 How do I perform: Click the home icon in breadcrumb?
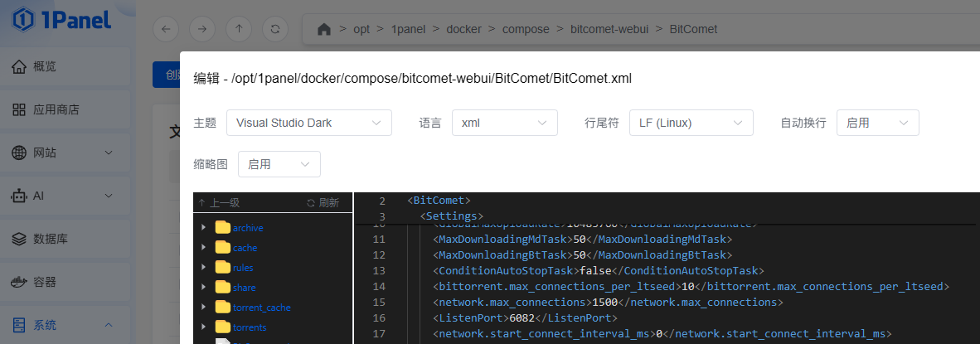coord(324,29)
